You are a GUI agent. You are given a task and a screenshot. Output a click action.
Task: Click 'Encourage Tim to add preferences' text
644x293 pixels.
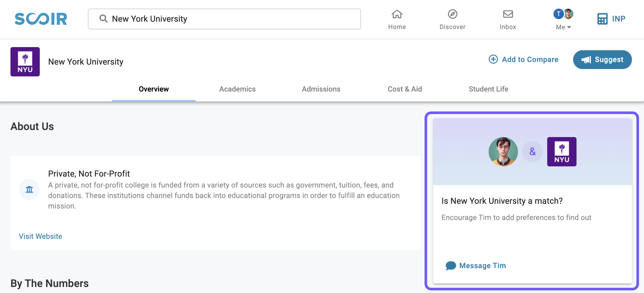516,218
